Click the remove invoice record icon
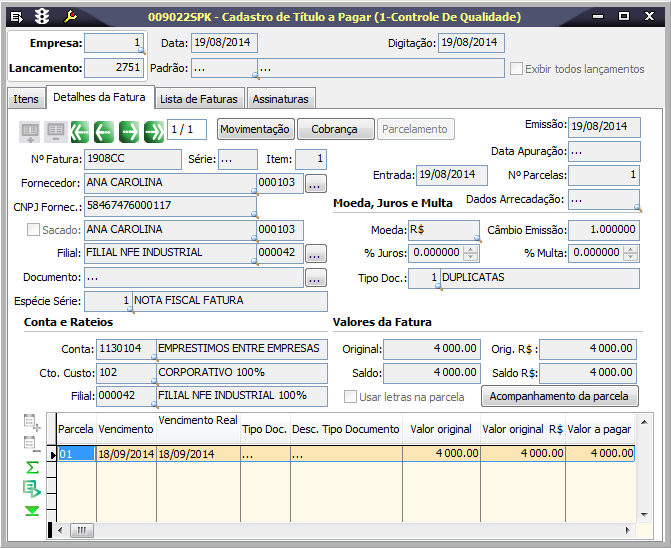The image size is (671, 548). coord(56,131)
